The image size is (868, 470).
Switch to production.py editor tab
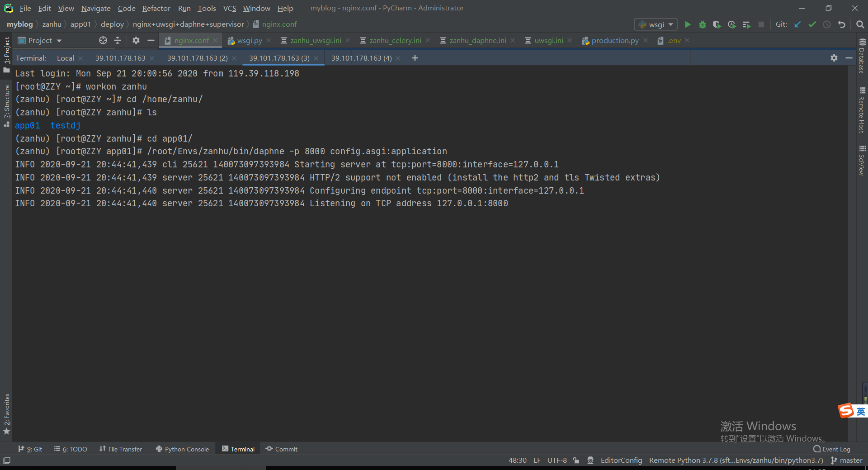[615, 40]
